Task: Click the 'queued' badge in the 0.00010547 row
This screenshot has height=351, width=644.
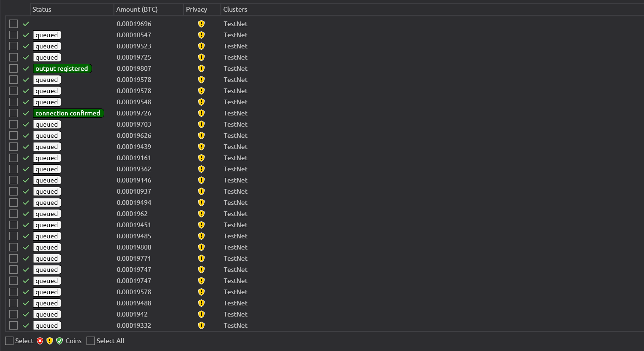Action: 47,35
